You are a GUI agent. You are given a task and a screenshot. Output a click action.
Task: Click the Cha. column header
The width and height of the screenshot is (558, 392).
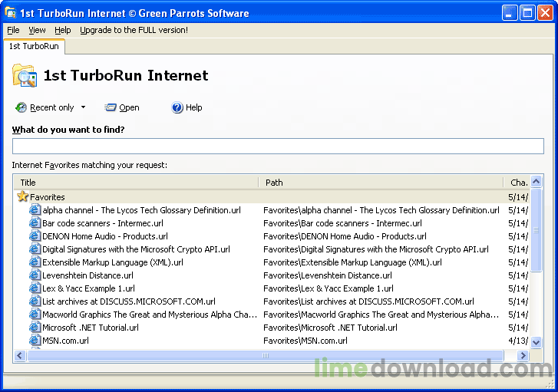pyautogui.click(x=517, y=183)
